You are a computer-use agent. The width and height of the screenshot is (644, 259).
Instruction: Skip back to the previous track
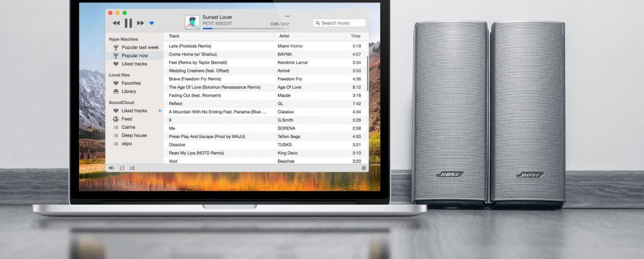tap(116, 23)
